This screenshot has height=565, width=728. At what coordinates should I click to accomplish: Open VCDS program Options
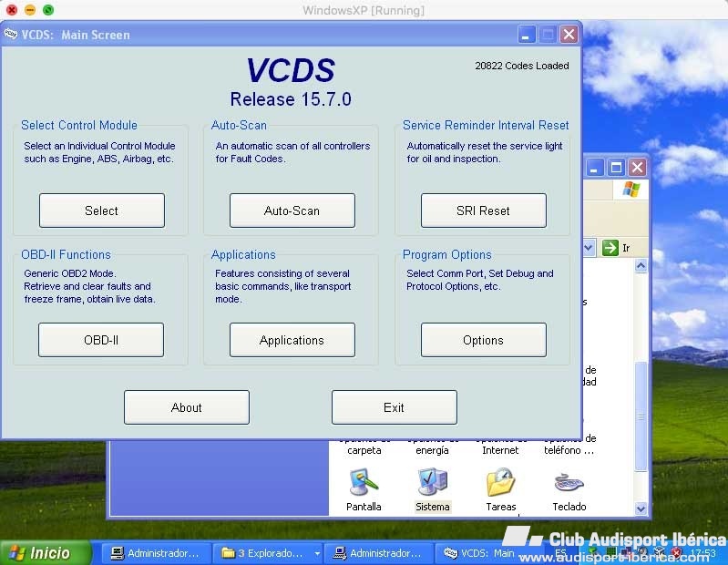click(483, 340)
